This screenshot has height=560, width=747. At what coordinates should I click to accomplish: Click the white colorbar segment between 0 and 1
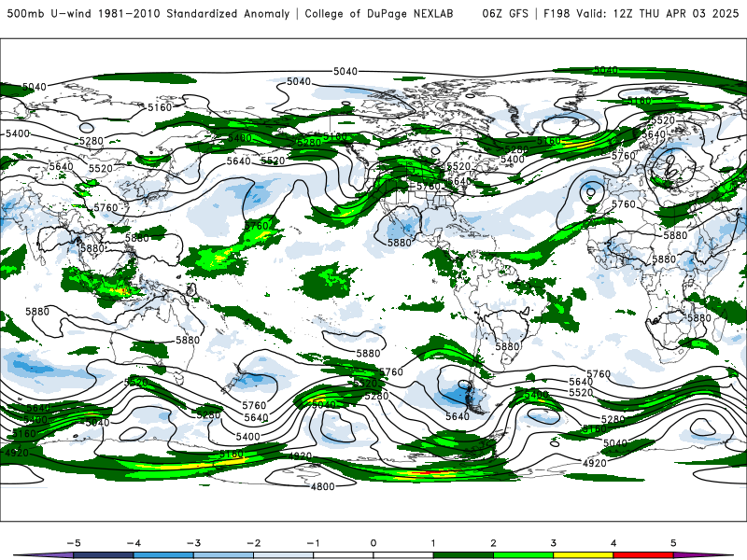(403, 555)
